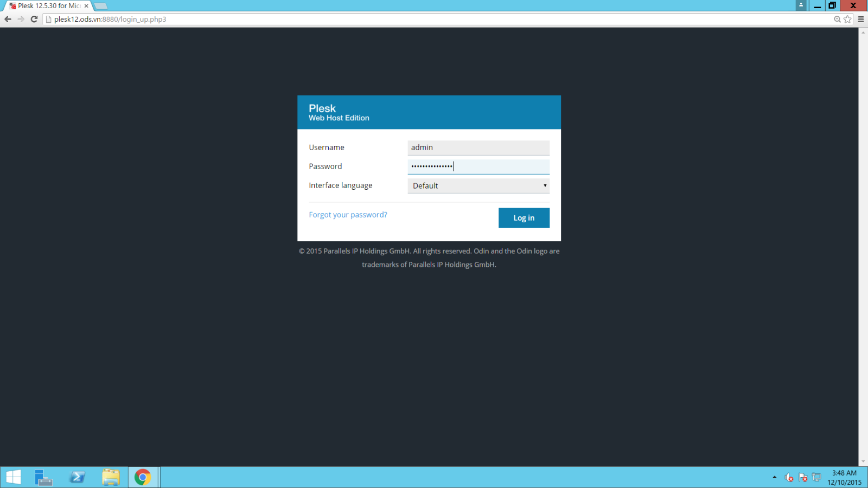The image size is (868, 488).
Task: Click the network tray icon
Action: 816,477
